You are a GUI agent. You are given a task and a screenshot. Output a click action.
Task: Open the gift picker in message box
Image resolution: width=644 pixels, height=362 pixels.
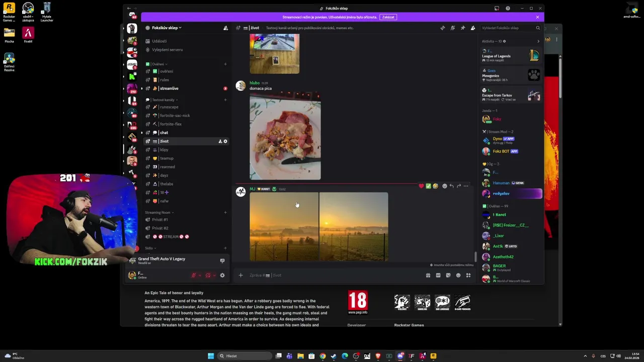point(428,275)
